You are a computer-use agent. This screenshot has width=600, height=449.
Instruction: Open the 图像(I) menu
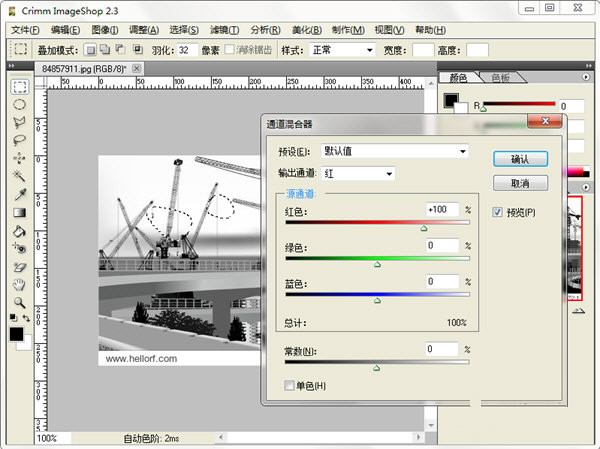105,30
